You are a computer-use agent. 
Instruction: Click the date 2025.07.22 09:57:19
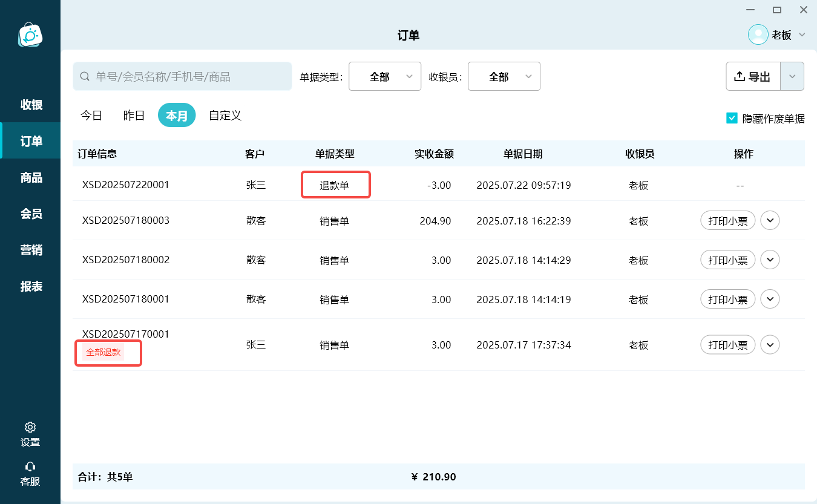pos(524,185)
